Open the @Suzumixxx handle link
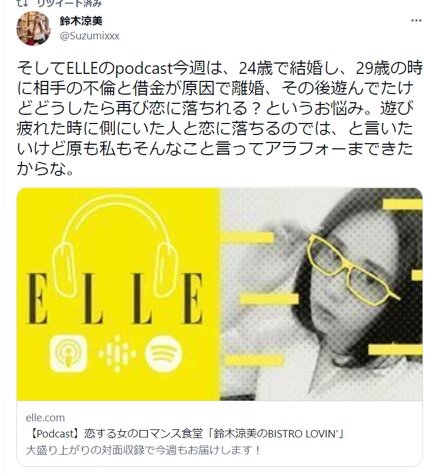Image resolution: width=425 pixels, height=474 pixels. pyautogui.click(x=89, y=36)
